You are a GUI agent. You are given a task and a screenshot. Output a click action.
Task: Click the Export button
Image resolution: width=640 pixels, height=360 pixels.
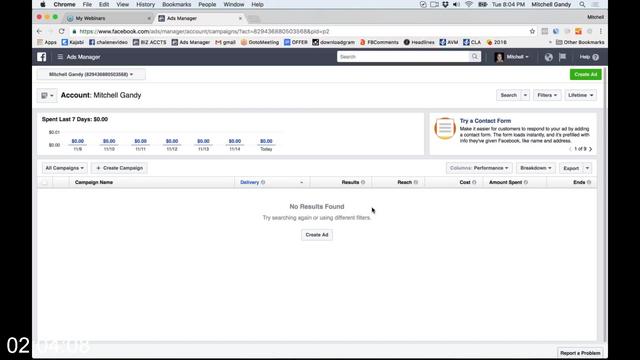[571, 168]
